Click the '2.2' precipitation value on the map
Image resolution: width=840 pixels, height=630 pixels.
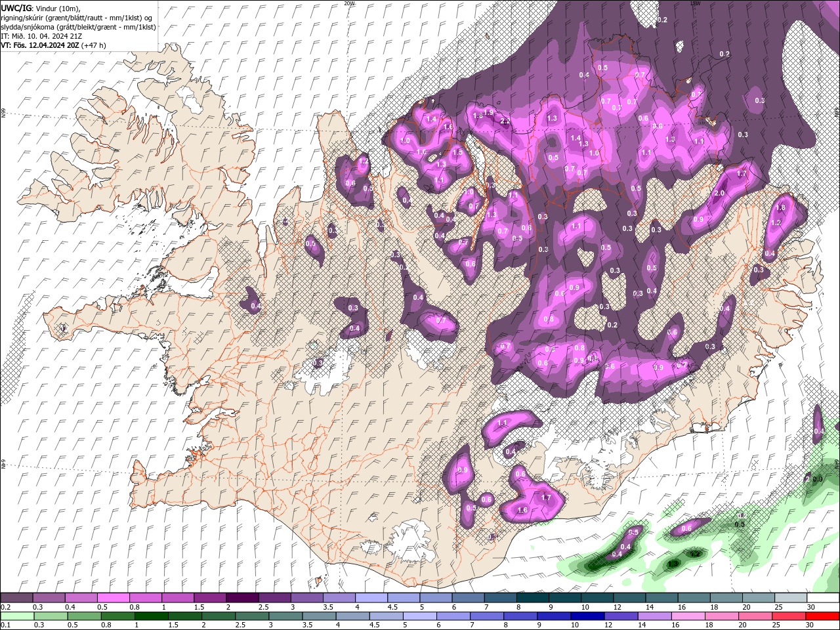coord(505,121)
